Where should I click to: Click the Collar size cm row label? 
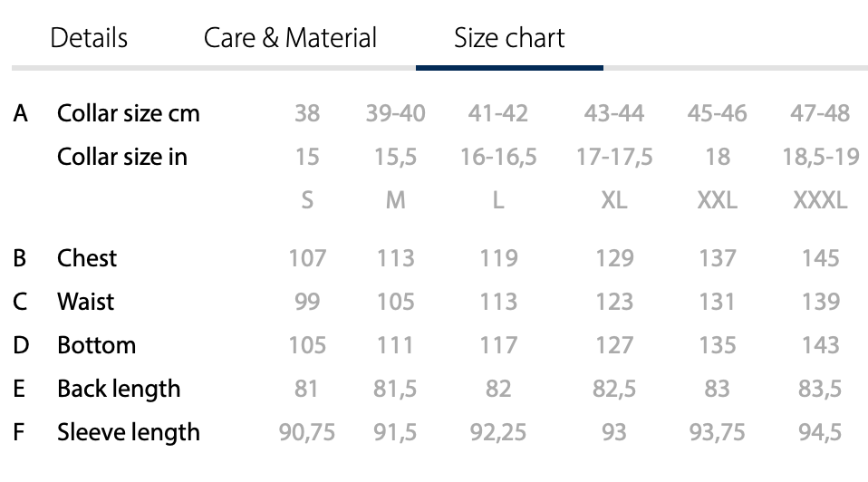pyautogui.click(x=129, y=113)
